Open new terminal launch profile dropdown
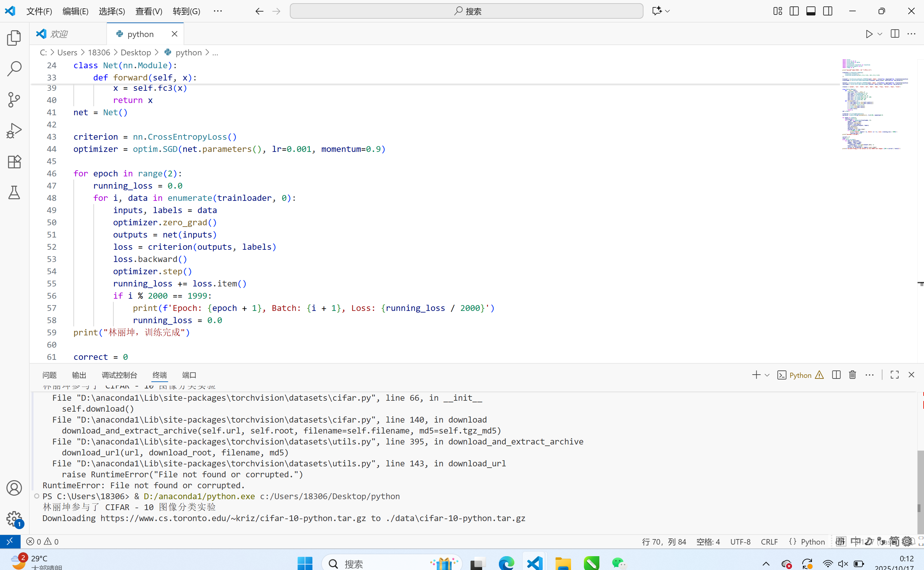The image size is (924, 570). (x=767, y=375)
